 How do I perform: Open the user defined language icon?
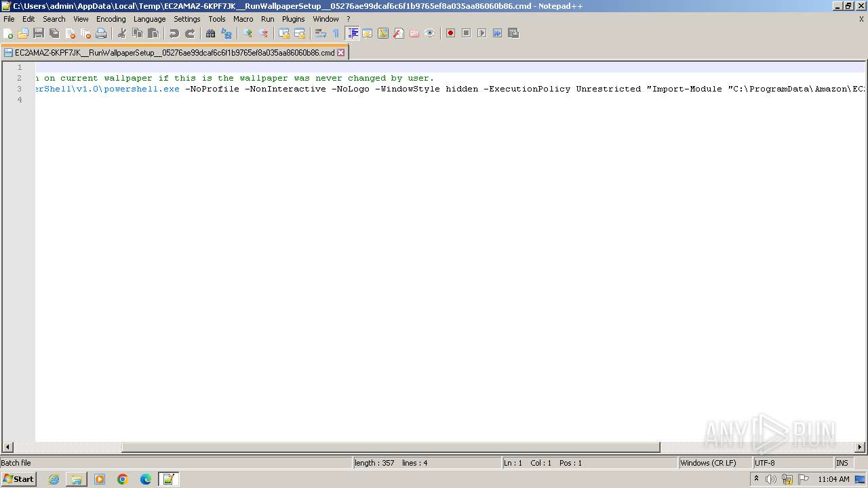[x=368, y=33]
